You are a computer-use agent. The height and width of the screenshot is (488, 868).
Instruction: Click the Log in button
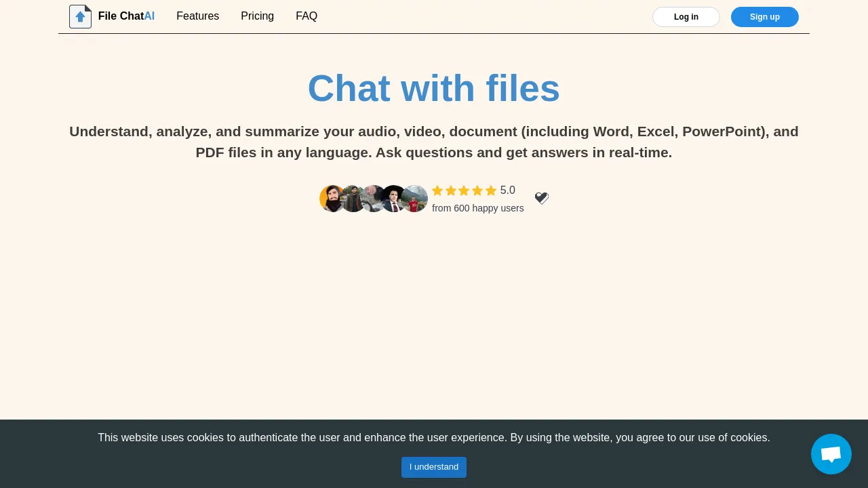(x=686, y=17)
